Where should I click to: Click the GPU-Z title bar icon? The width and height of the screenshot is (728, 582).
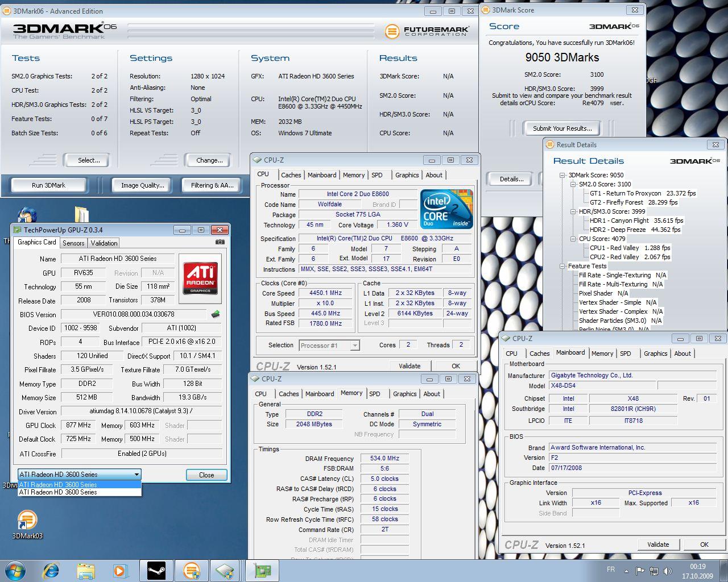(x=17, y=230)
